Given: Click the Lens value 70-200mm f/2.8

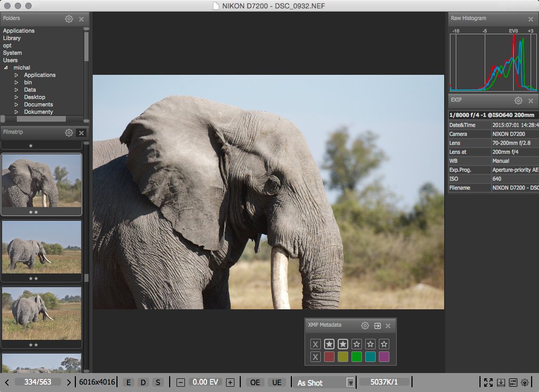Looking at the screenshot, I should (512, 143).
